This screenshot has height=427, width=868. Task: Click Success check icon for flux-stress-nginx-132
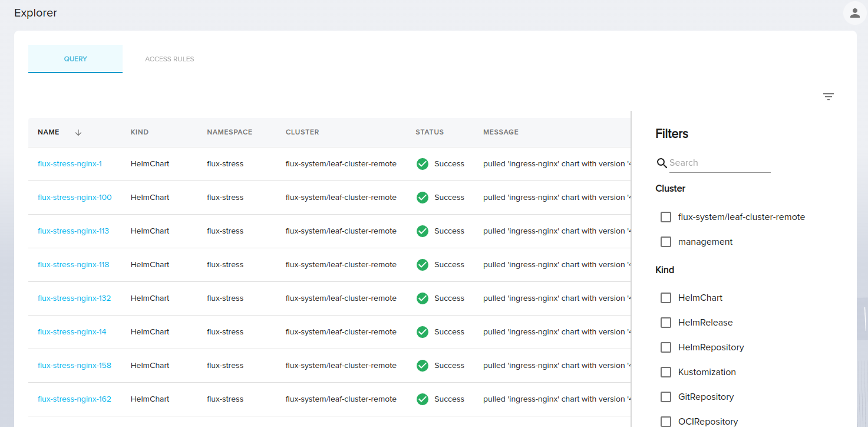point(423,298)
